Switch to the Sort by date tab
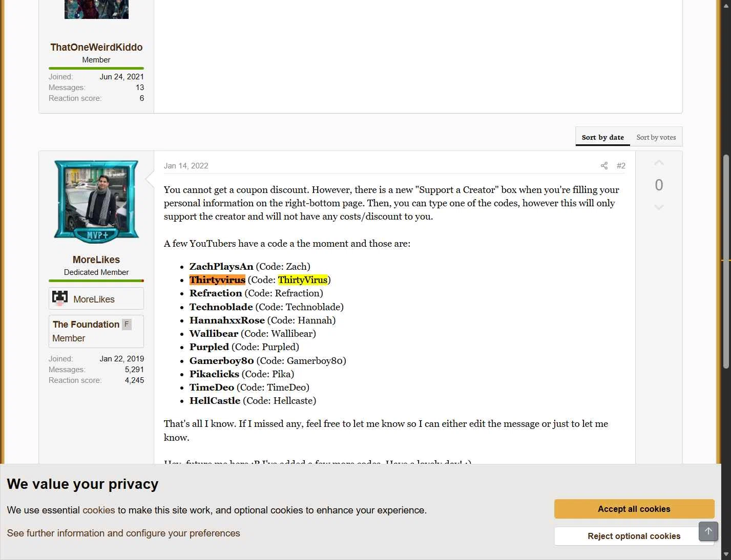This screenshot has height=560, width=731. click(x=602, y=137)
